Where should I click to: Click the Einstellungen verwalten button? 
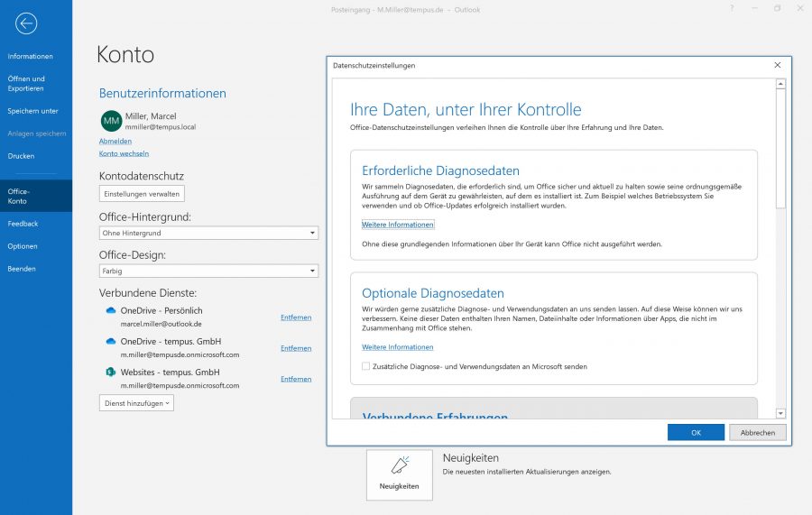click(x=142, y=194)
